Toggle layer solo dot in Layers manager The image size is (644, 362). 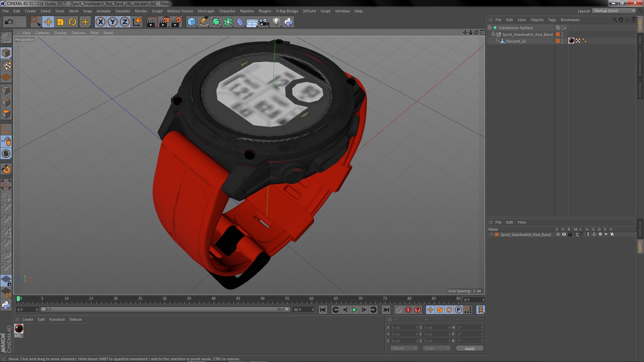pos(558,235)
